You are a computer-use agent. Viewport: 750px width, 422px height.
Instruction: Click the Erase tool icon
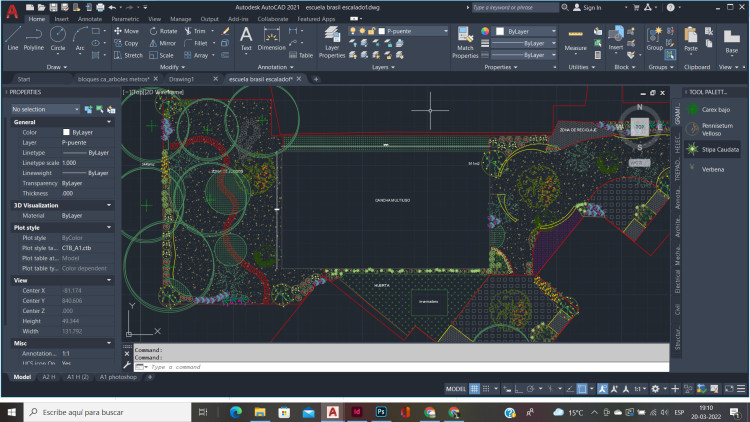tap(225, 31)
